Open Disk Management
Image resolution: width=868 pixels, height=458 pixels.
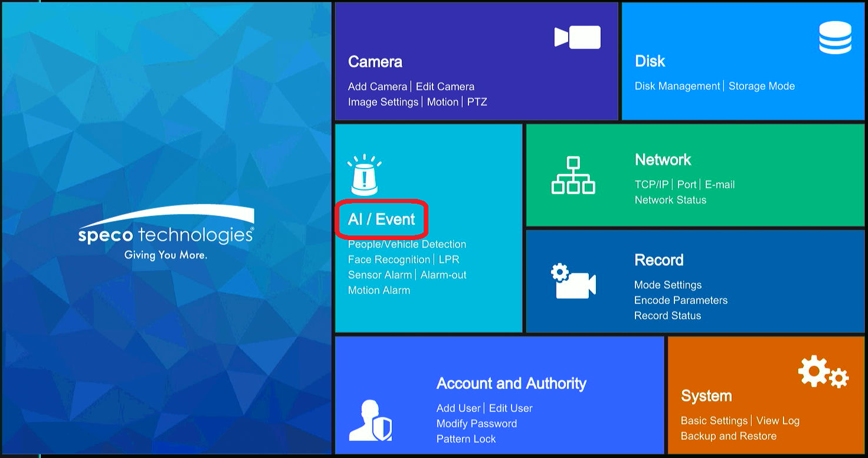(676, 86)
